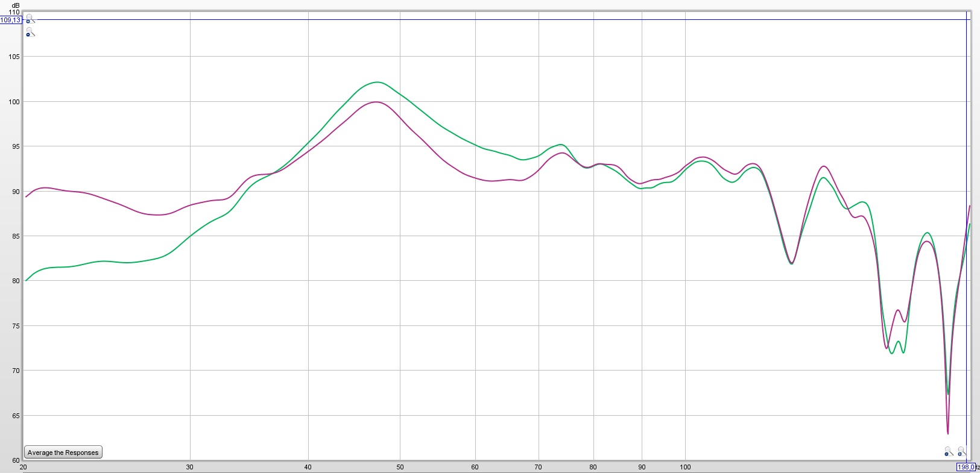Click the green curve's highest peak
Viewport: 980px width, 473px height.
pos(378,82)
